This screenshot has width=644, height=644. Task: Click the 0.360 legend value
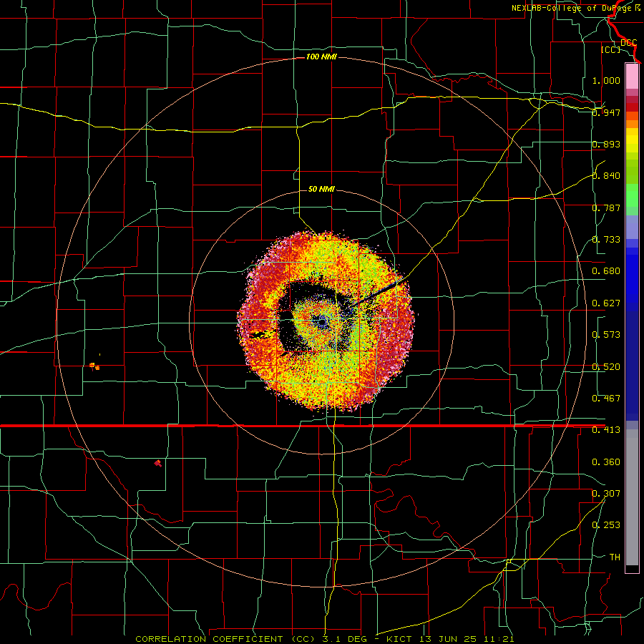(x=606, y=462)
